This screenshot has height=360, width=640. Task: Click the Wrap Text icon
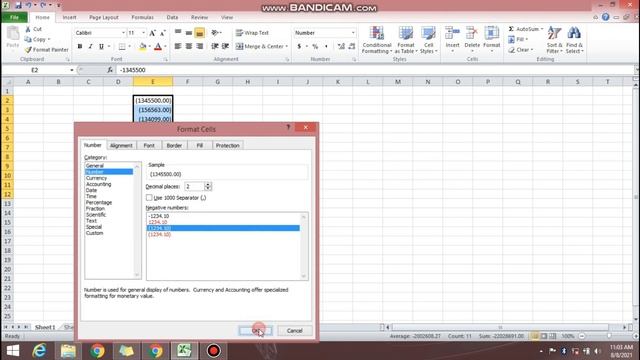point(240,33)
